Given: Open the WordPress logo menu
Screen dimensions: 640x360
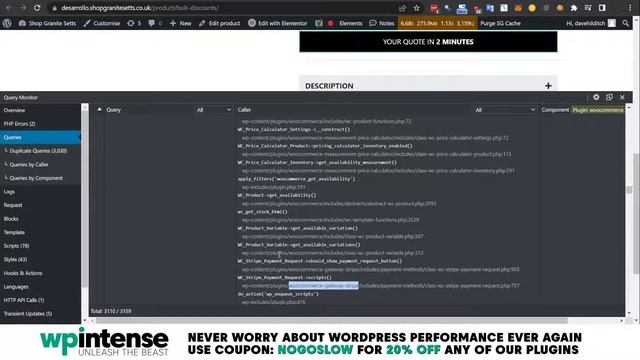Looking at the screenshot, I should coord(7,23).
